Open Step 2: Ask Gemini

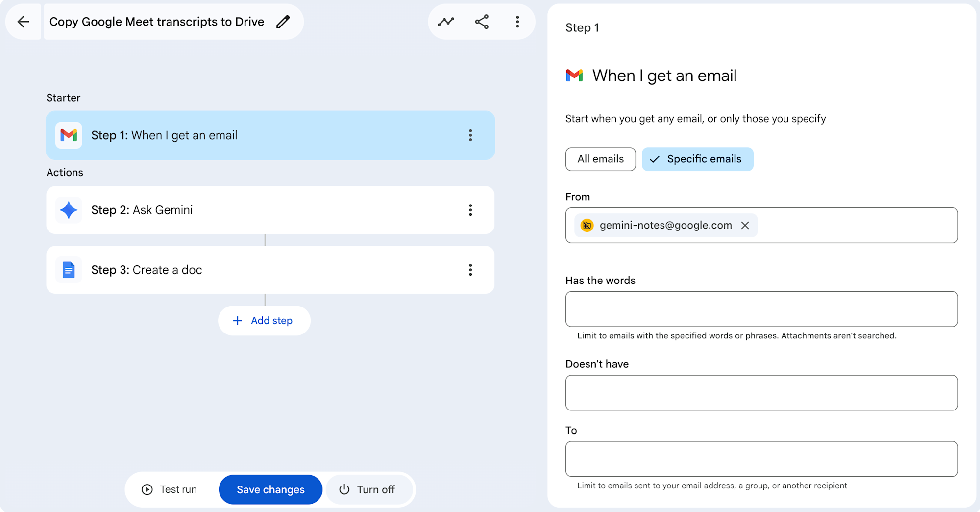click(x=270, y=210)
